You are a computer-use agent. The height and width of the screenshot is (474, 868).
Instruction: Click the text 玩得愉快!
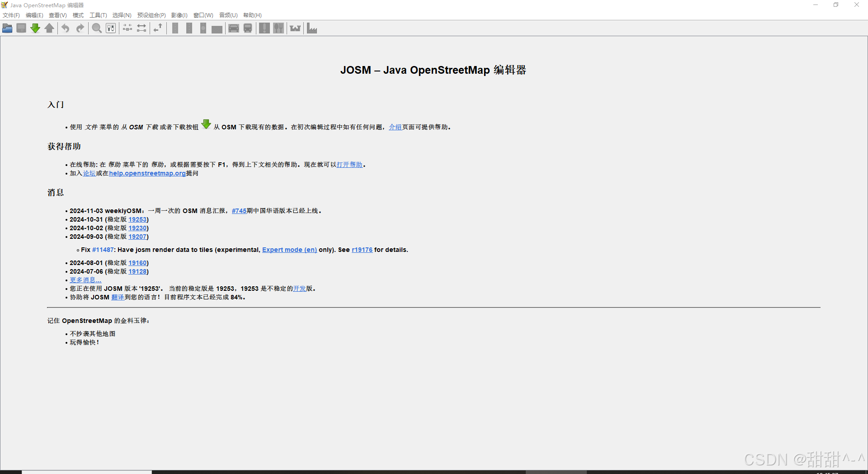click(85, 342)
